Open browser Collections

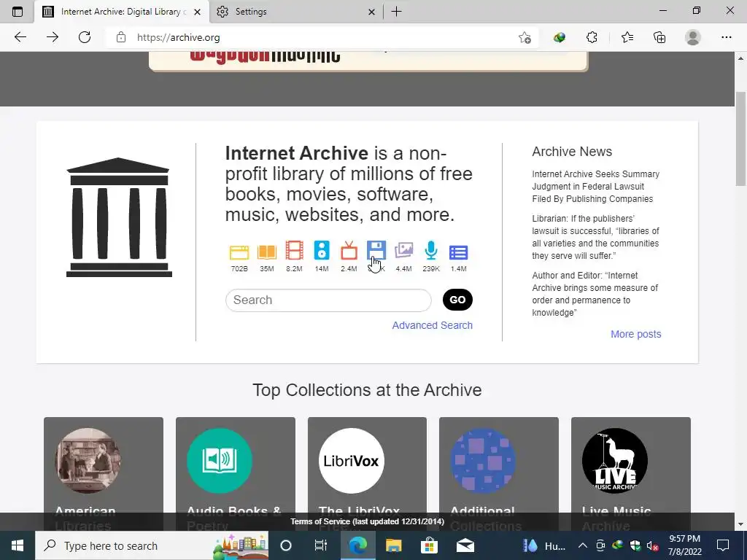coord(659,37)
